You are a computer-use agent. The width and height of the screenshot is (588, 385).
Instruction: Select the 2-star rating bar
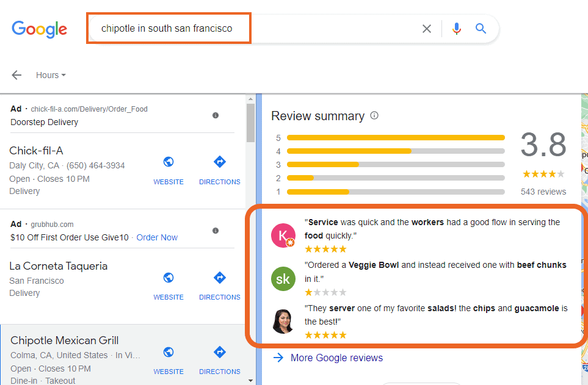(x=396, y=178)
